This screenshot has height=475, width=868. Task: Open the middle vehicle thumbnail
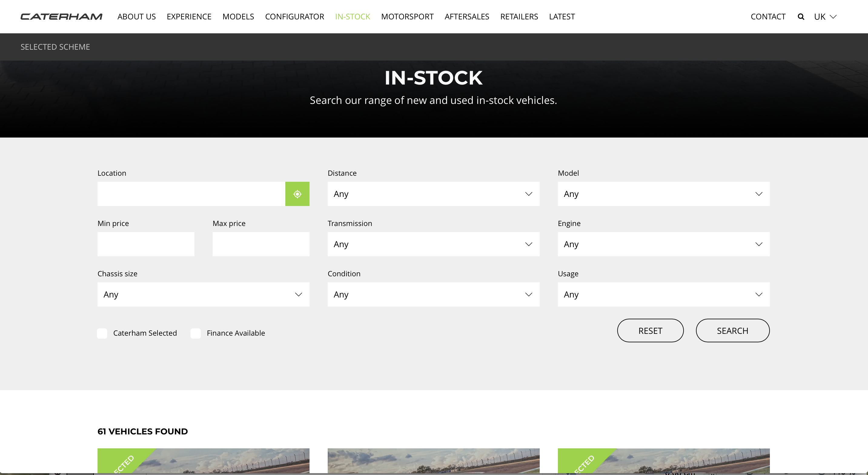pyautogui.click(x=433, y=461)
